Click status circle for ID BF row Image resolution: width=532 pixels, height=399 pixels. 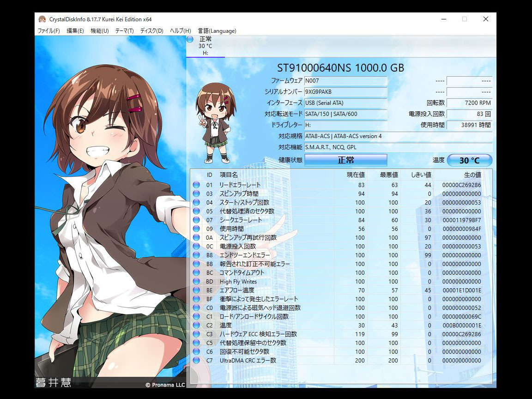point(196,299)
